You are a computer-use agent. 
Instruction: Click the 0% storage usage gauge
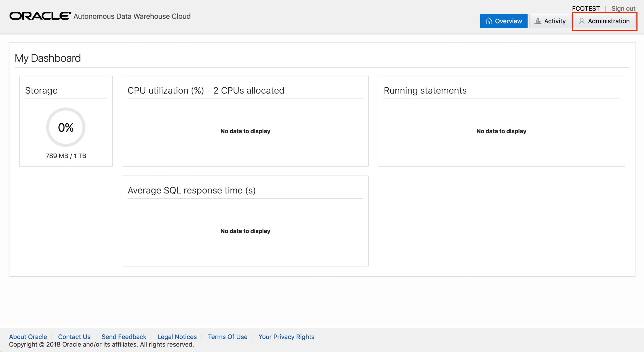pyautogui.click(x=66, y=127)
